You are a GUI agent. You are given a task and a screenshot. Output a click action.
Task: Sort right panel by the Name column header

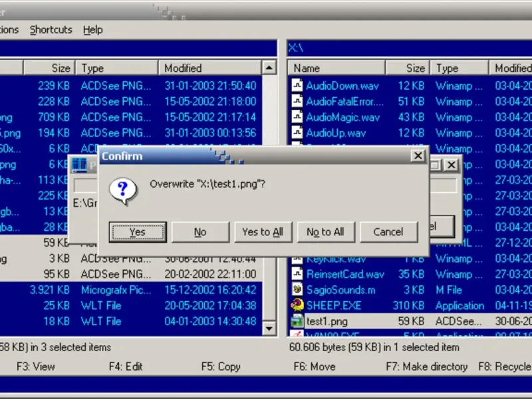(x=336, y=68)
